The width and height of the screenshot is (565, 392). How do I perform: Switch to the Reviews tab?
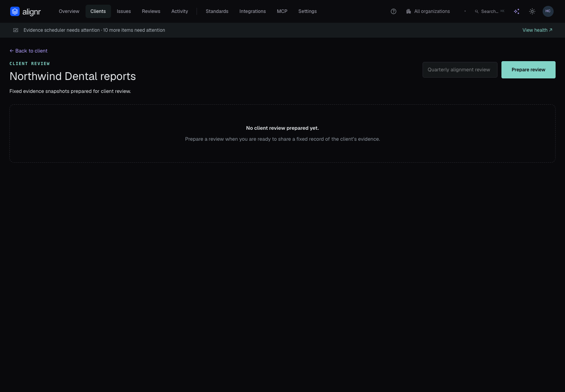(151, 11)
